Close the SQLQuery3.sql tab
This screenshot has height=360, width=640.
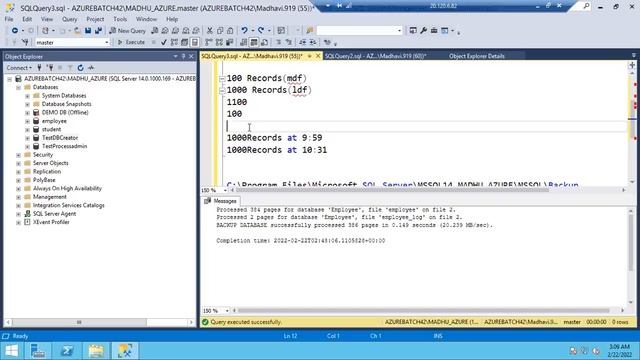point(318,56)
